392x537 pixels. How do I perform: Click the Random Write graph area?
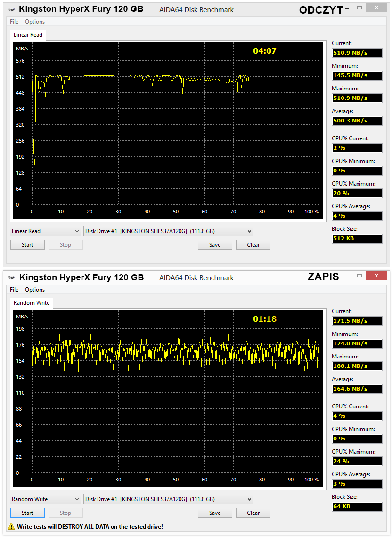point(168,399)
